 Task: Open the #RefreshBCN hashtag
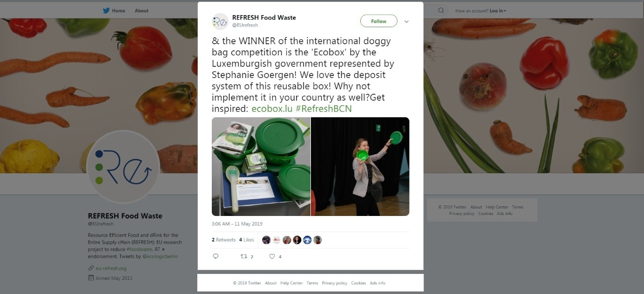tap(324, 108)
